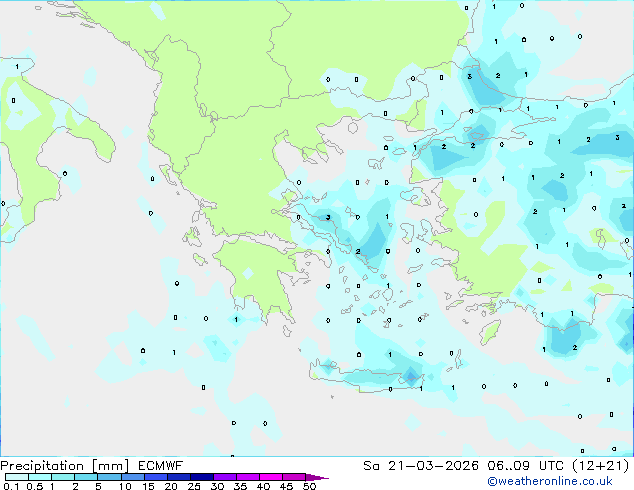
Task: Select the 0.5–1 mm legend swatch
Action: point(40,477)
